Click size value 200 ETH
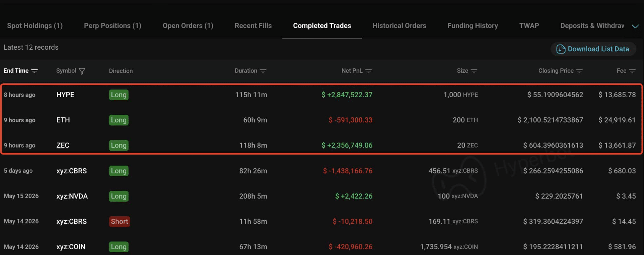Viewport: 644px width, 255px height. click(465, 120)
